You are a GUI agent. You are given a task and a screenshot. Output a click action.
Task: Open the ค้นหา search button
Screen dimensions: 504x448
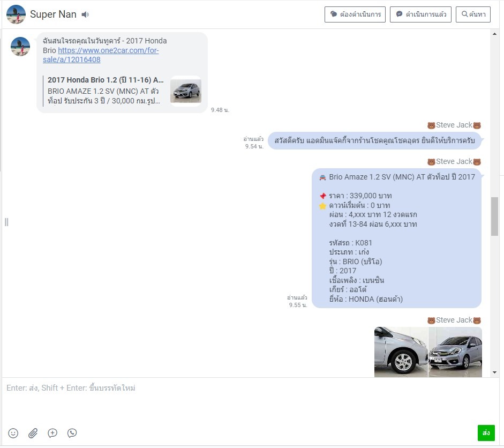pos(472,14)
